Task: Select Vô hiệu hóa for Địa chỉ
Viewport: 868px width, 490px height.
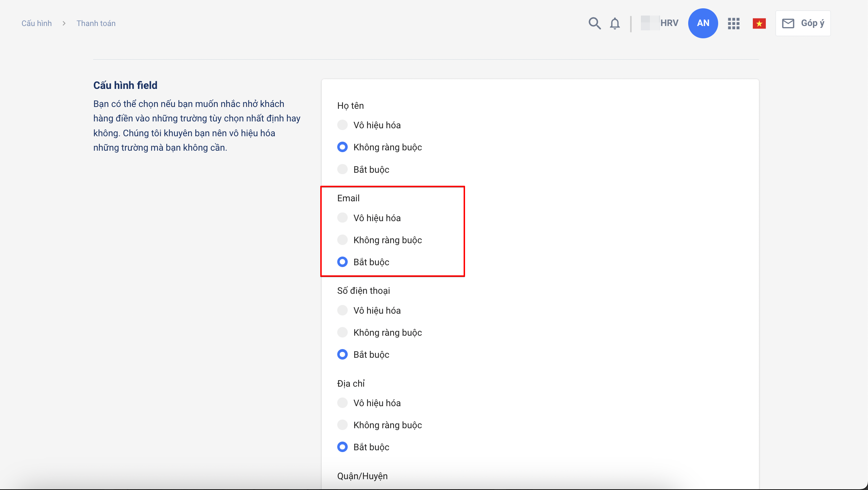Action: (342, 403)
